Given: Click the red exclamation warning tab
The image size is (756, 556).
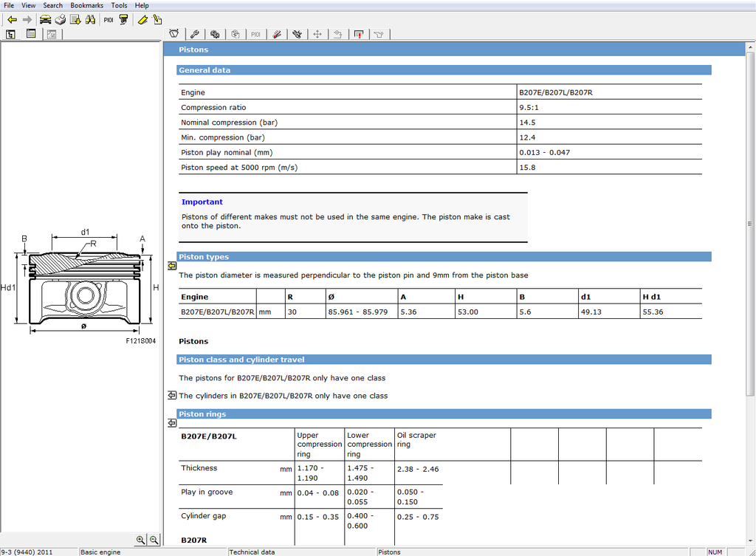Looking at the screenshot, I should click(359, 34).
